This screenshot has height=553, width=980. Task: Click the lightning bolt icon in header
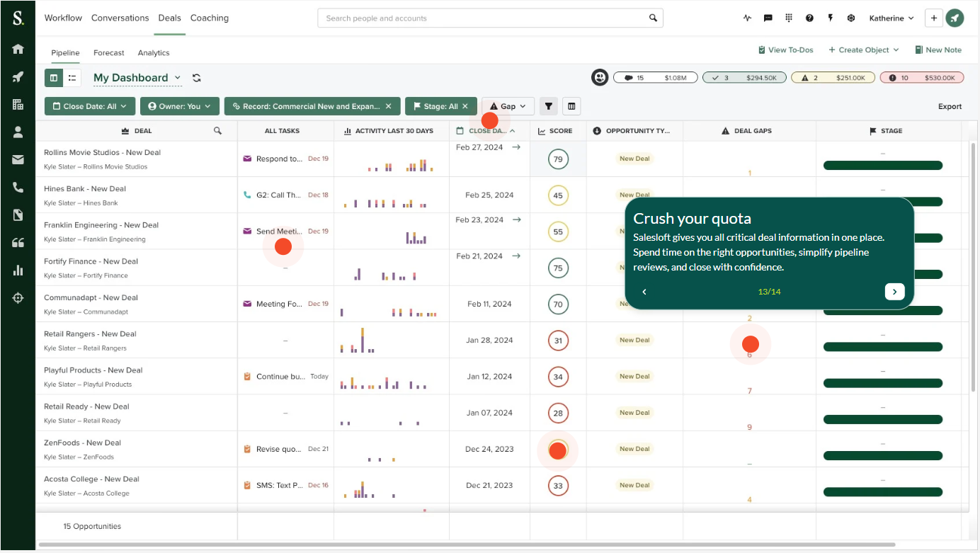(x=830, y=18)
